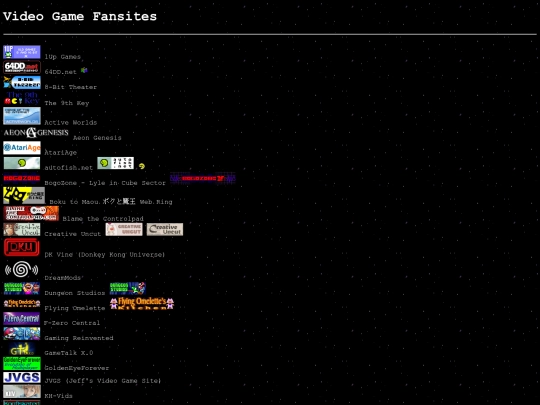540x405 pixels.
Task: Click the F-Zero Central banner
Action: click(22, 319)
